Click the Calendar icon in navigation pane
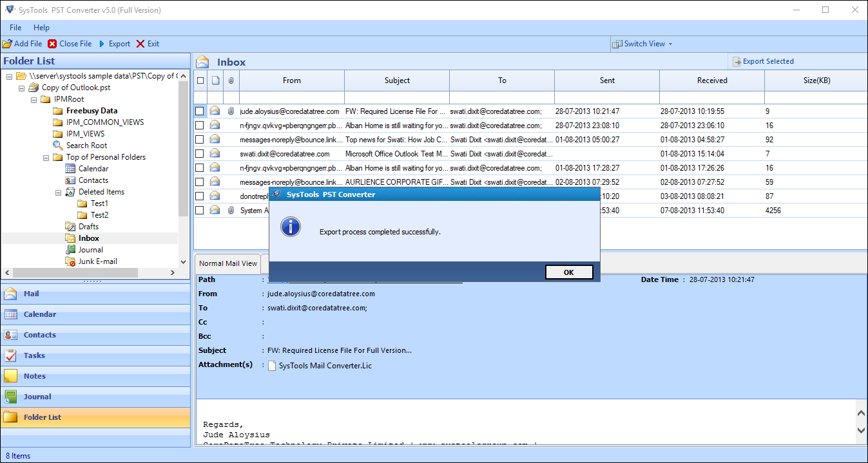The height and width of the screenshot is (463, 868). 10,314
